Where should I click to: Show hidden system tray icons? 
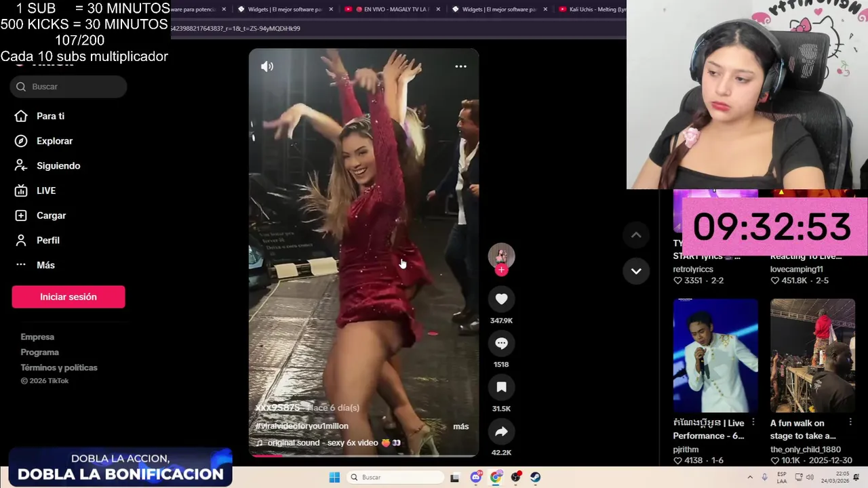[x=750, y=477]
